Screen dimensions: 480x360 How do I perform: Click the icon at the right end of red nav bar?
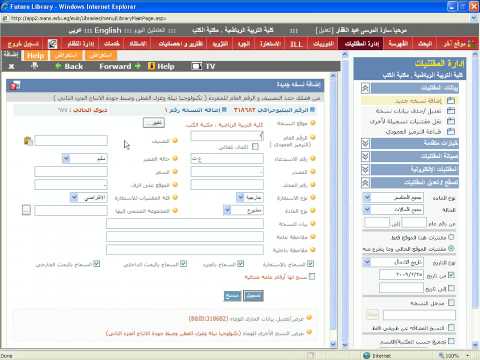[471, 43]
